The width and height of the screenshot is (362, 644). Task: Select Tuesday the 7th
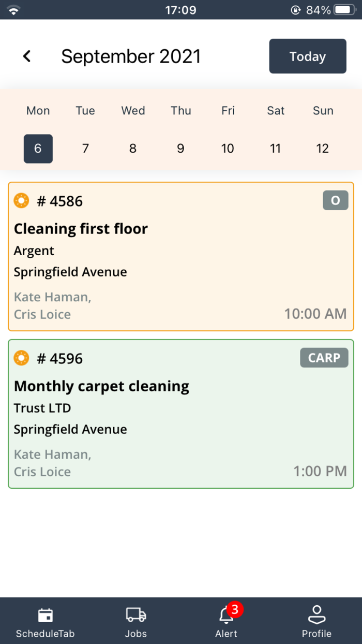click(x=85, y=149)
